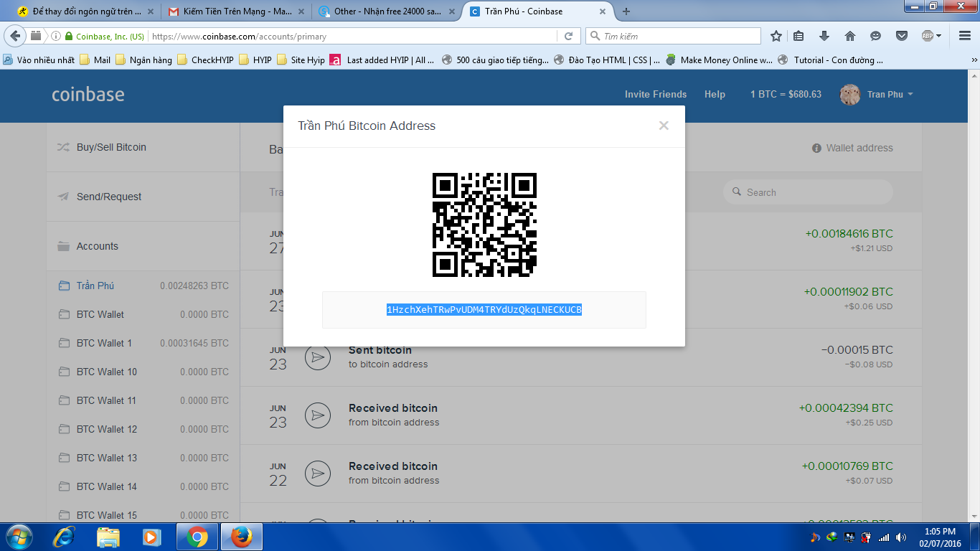This screenshot has height=551, width=980.
Task: Open the '500 câu giao tiếp tiếng' bookmark
Action: (495, 60)
